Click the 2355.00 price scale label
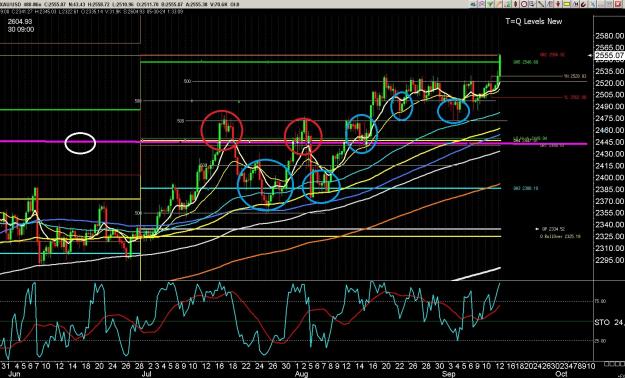Screen dimensions: 625x378 (609, 213)
